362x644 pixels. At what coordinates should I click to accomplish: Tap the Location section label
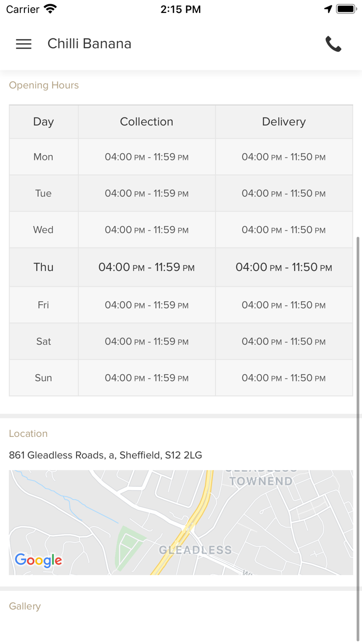(x=28, y=434)
